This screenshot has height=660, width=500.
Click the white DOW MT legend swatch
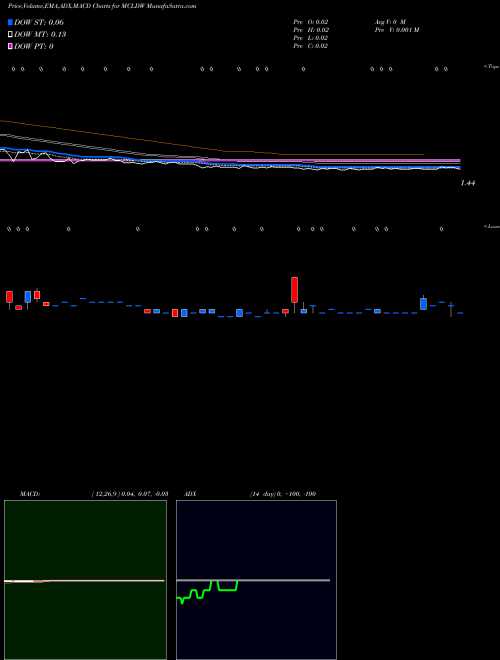pyautogui.click(x=10, y=35)
